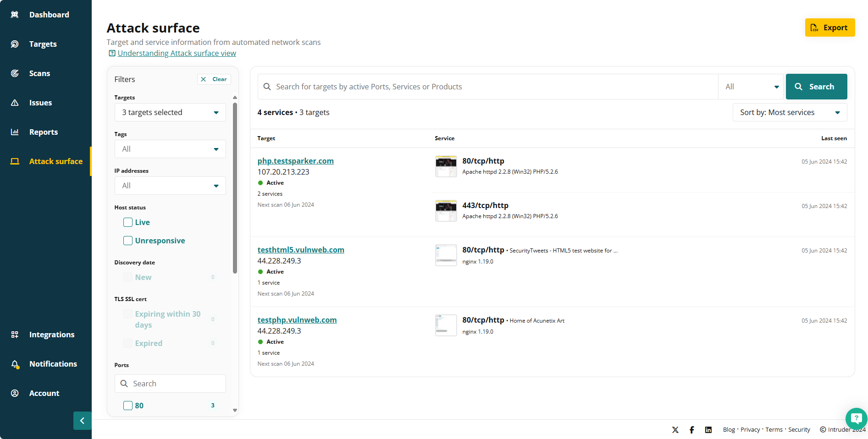Open the LinkedIn icon in footer
The image size is (868, 439).
coord(708,430)
